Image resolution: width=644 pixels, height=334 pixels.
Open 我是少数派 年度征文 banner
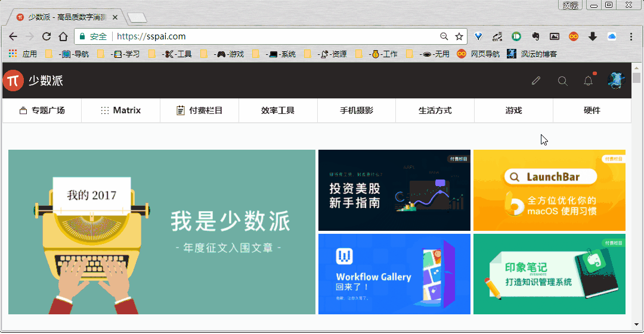(162, 232)
